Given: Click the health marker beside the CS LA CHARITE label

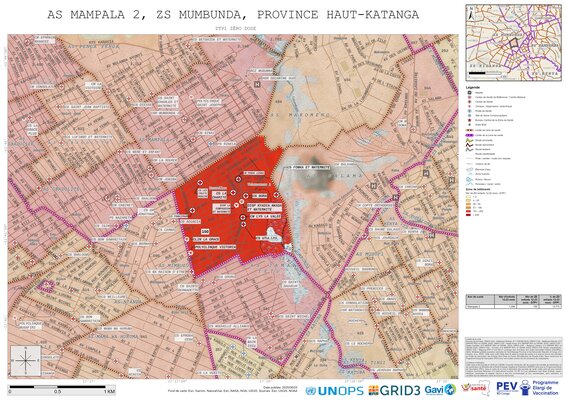Looking at the screenshot, I should click(233, 192).
